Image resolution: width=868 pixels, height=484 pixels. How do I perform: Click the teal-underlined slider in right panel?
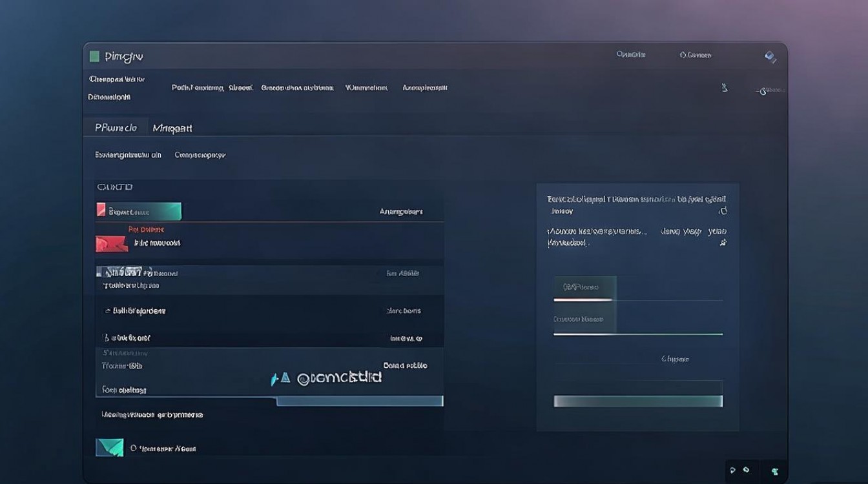(637, 334)
